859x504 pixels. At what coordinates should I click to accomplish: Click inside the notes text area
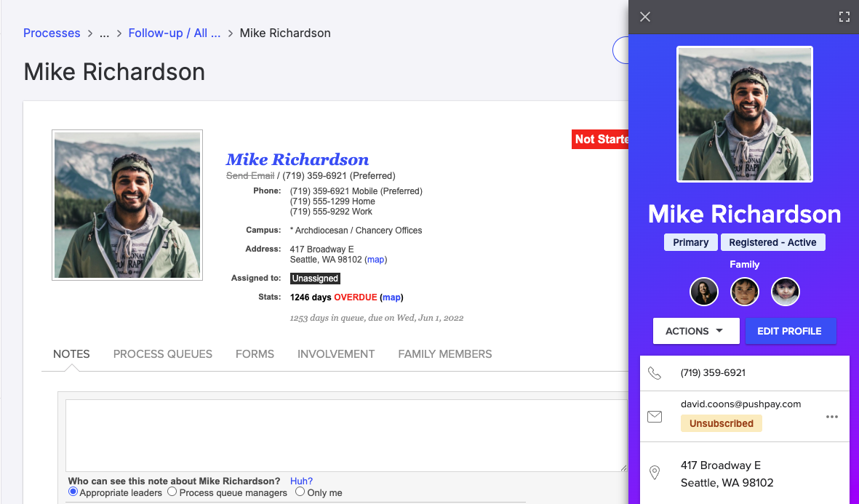[345, 435]
